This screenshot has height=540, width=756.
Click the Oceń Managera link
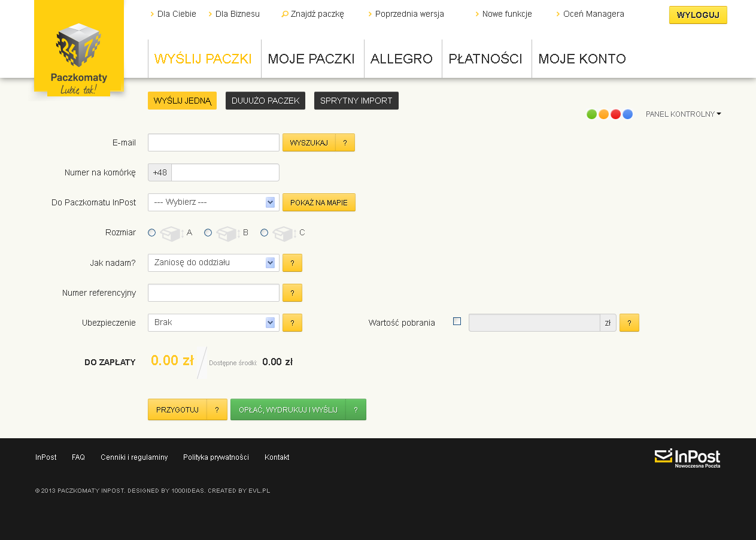click(x=593, y=14)
